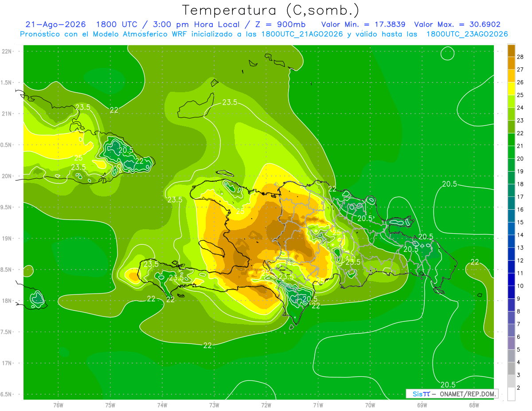The width and height of the screenshot is (532, 411).
Task: Click the legend scale label "19"
Action: pos(521,171)
